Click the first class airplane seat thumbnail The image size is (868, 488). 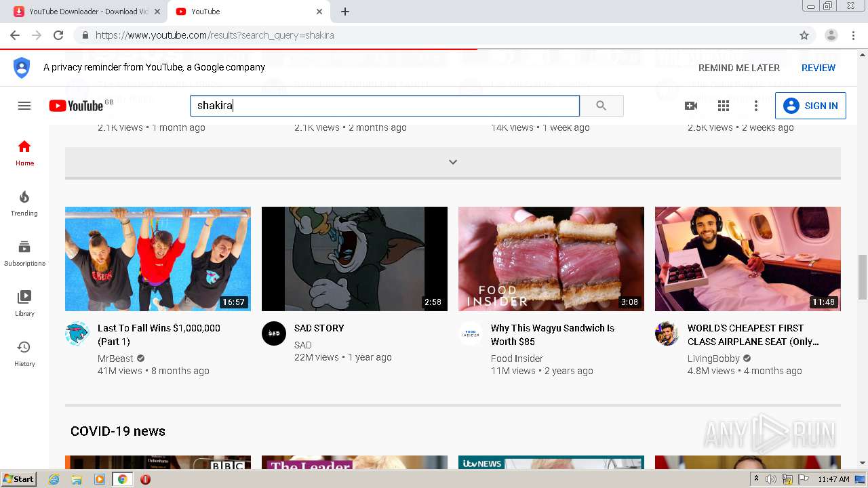click(748, 259)
